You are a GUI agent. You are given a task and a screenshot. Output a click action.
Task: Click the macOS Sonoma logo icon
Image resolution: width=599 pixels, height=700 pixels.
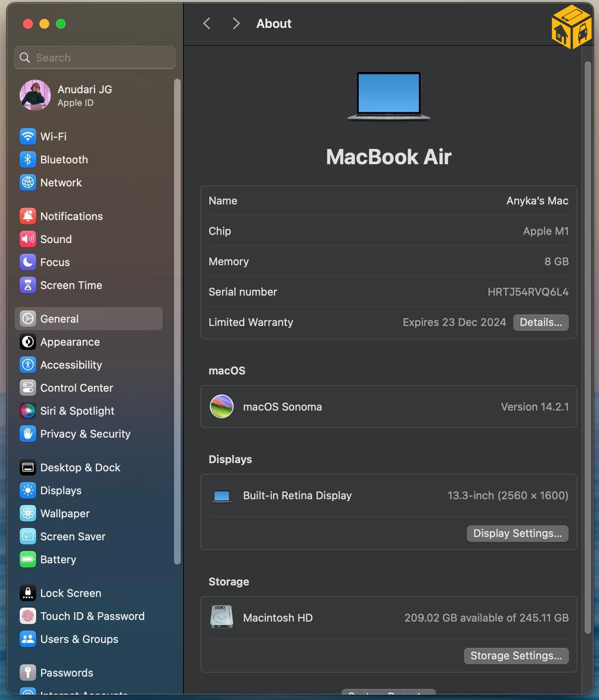pyautogui.click(x=222, y=406)
